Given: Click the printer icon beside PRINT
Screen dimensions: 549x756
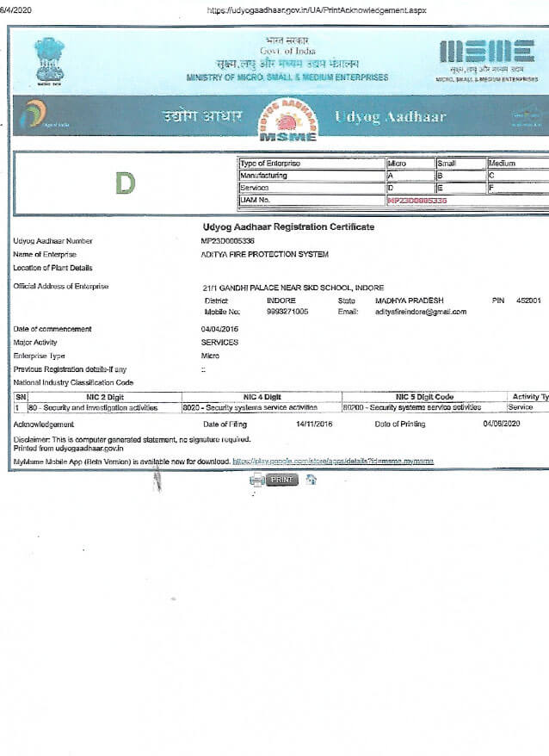Looking at the screenshot, I should pos(257,480).
